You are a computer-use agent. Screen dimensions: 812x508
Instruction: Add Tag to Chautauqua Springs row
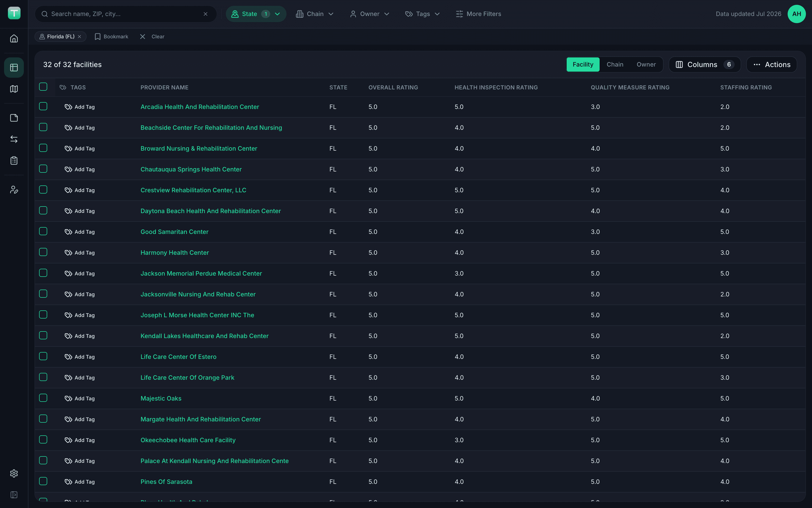(79, 169)
